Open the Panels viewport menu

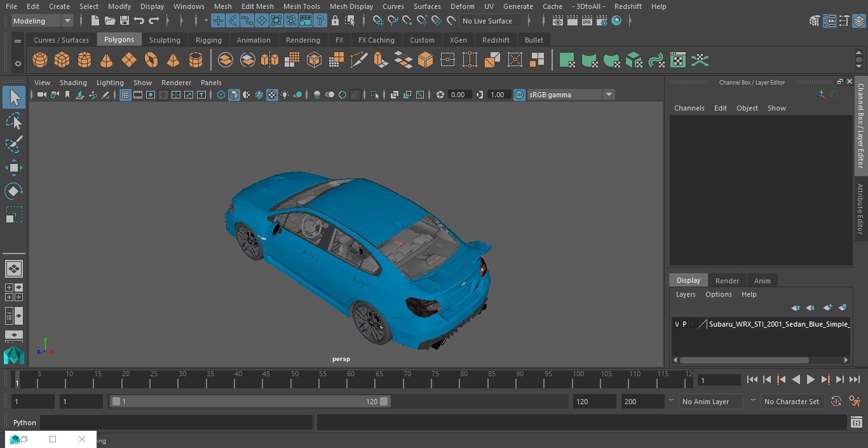coord(211,83)
